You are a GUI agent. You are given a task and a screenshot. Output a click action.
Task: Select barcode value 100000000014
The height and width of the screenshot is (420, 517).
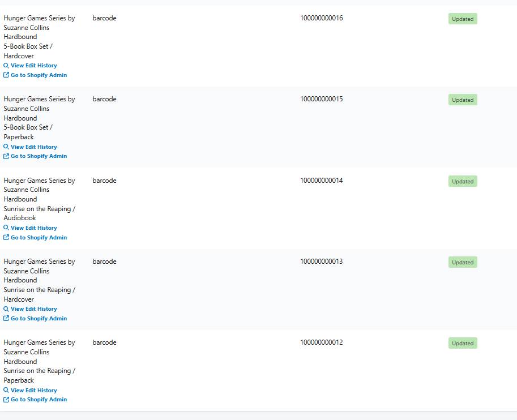[x=322, y=181]
